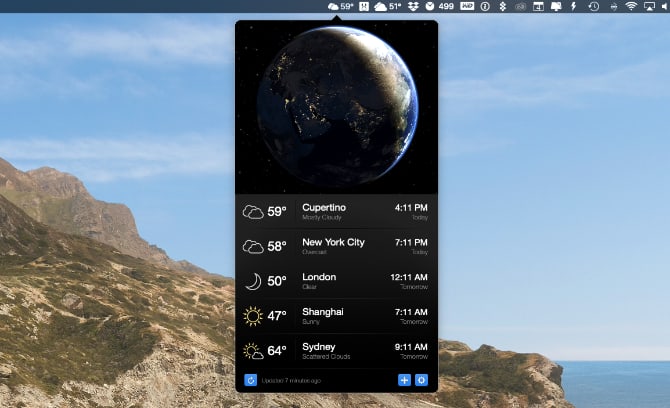Open the AirPlay display menu bar icon
Screen dimensions: 670x408
[x=649, y=6]
